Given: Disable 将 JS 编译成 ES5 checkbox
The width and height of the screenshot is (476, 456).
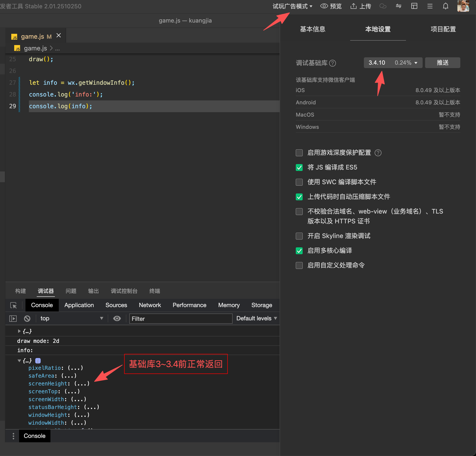Looking at the screenshot, I should pos(299,168).
